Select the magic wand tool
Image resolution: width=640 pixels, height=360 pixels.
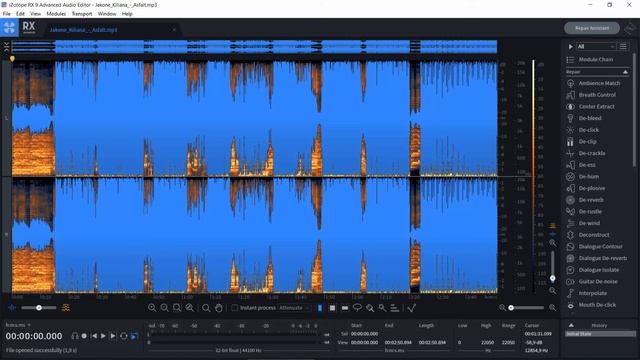coord(382,308)
